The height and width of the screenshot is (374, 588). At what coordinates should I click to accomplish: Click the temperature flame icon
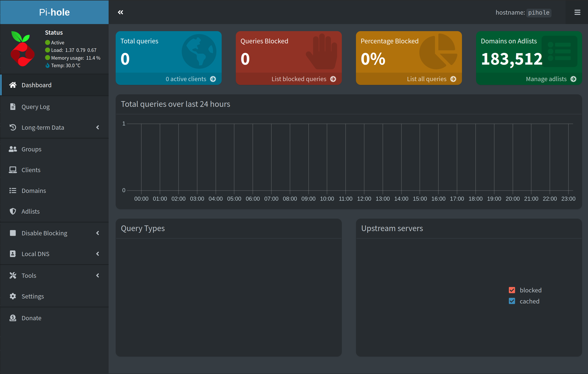(x=47, y=66)
